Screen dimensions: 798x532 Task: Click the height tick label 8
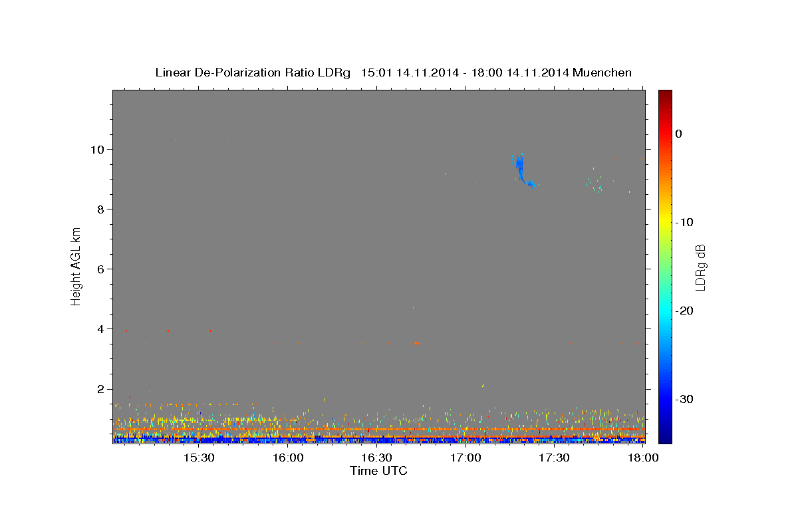pyautogui.click(x=101, y=209)
